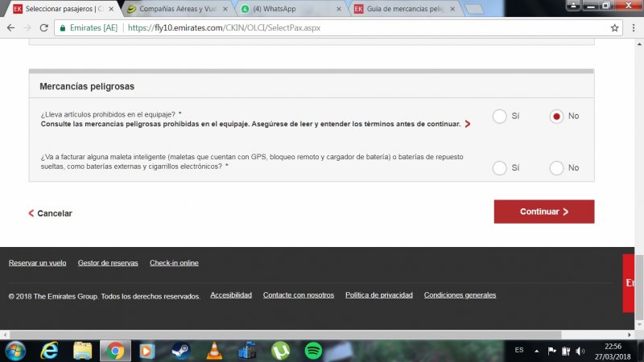
Task: Switch to the WhatsApp tab
Action: point(290,9)
